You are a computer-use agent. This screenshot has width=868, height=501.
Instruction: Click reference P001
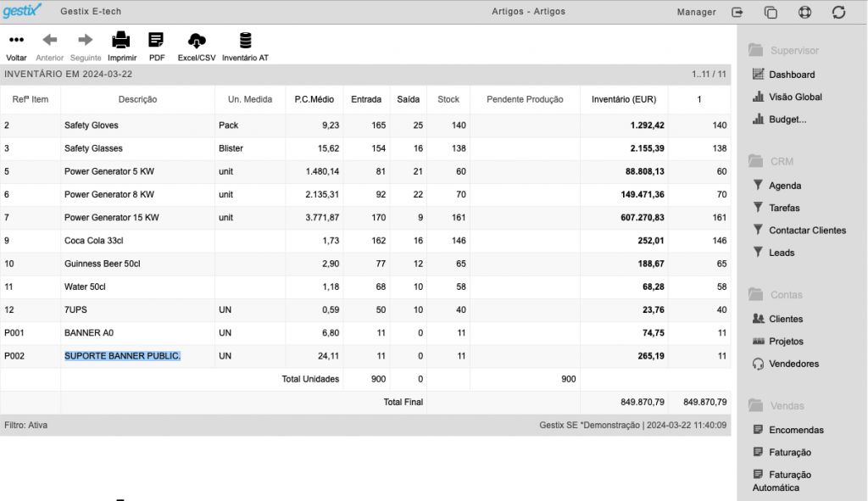[14, 332]
